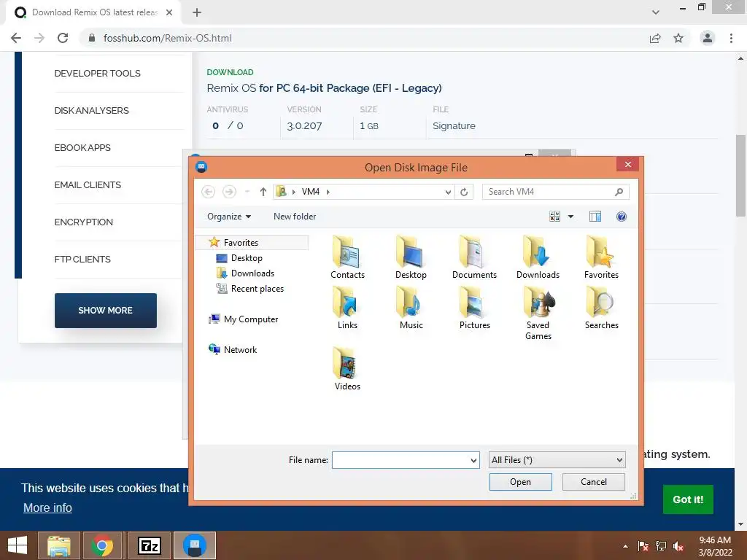Expand the address path history dropdown
Image resolution: width=747 pixels, height=560 pixels.
(448, 192)
